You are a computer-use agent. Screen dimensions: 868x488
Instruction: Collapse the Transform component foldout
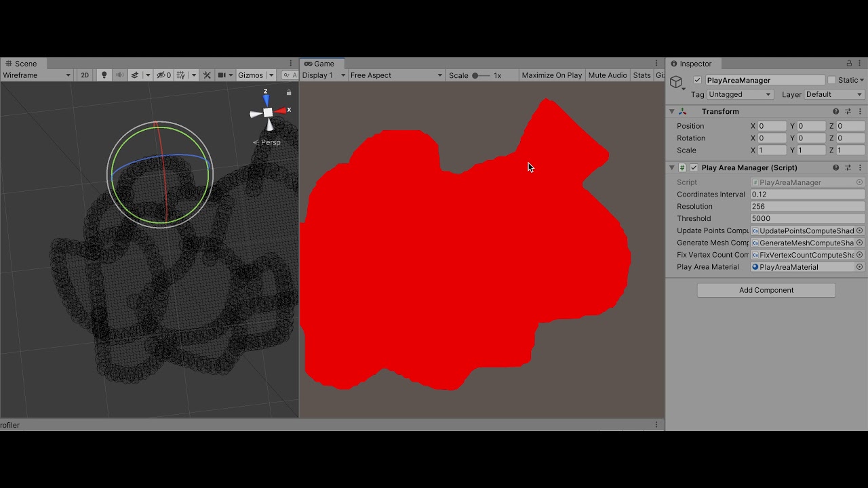(672, 111)
